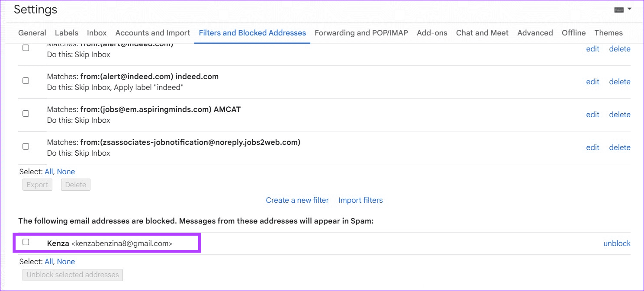This screenshot has height=291, width=644.
Task: Switch to the Themes tab
Action: tap(609, 32)
